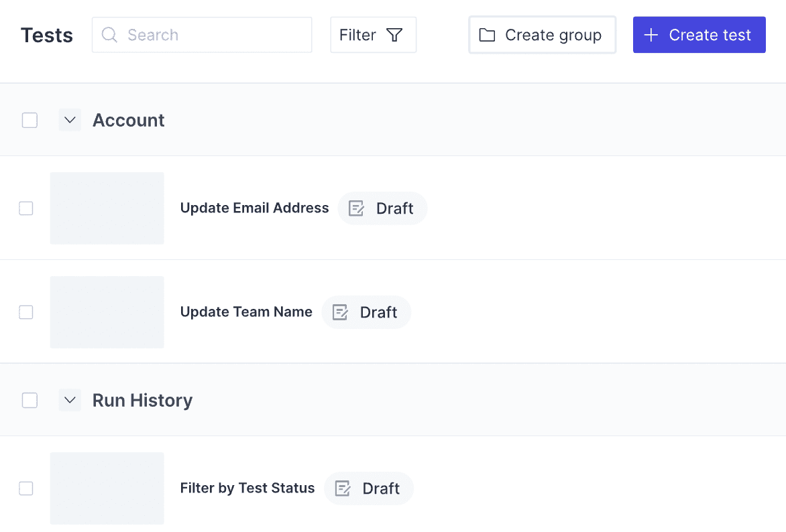Collapse the Account group chevron
This screenshot has width=786, height=532.
point(70,119)
